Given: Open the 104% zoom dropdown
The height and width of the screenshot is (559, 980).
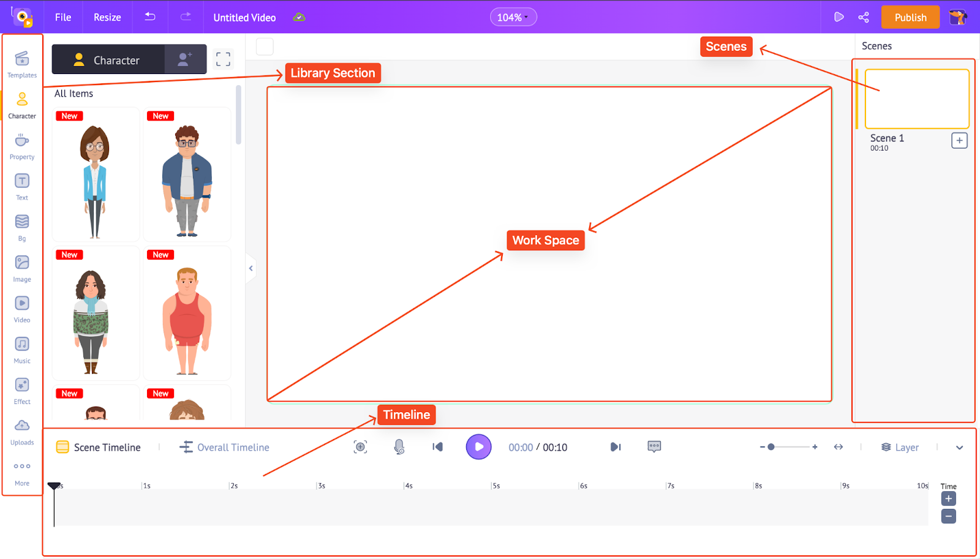Looking at the screenshot, I should [513, 17].
